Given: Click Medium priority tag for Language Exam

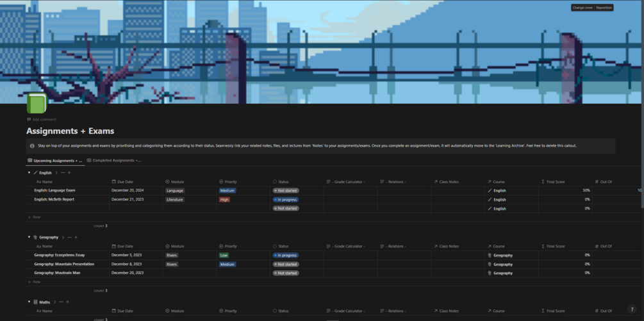Looking at the screenshot, I should click(x=227, y=190).
